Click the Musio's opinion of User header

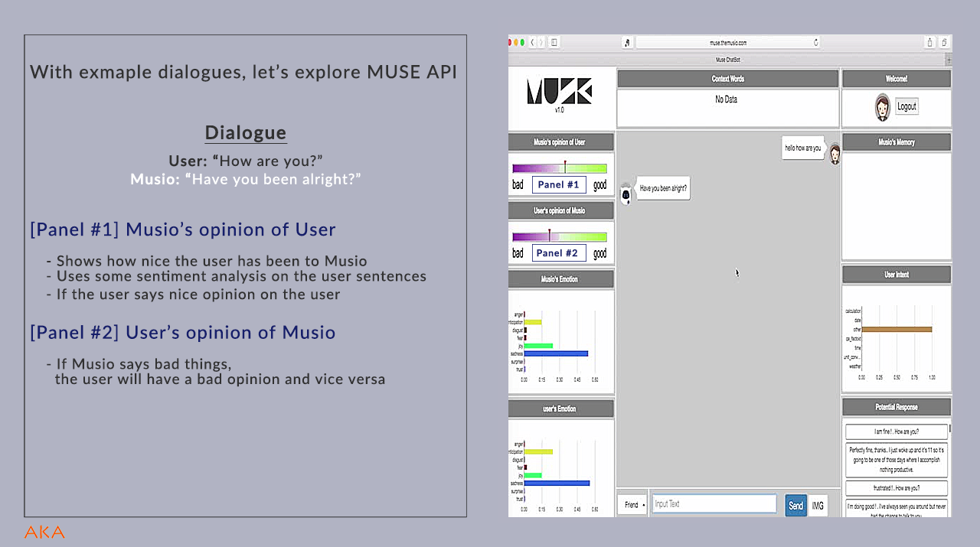(x=561, y=142)
